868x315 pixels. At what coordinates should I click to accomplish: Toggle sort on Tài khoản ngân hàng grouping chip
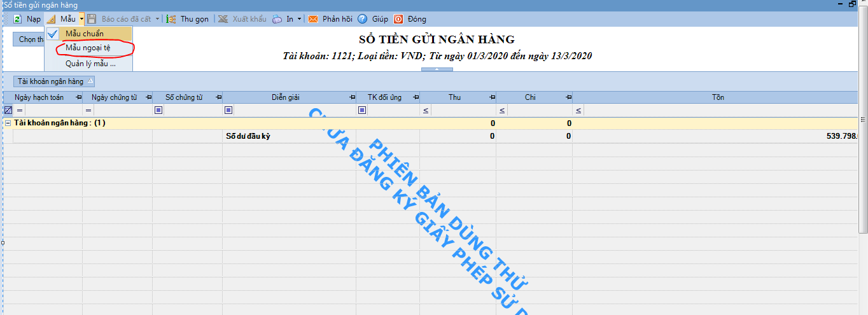tap(55, 81)
